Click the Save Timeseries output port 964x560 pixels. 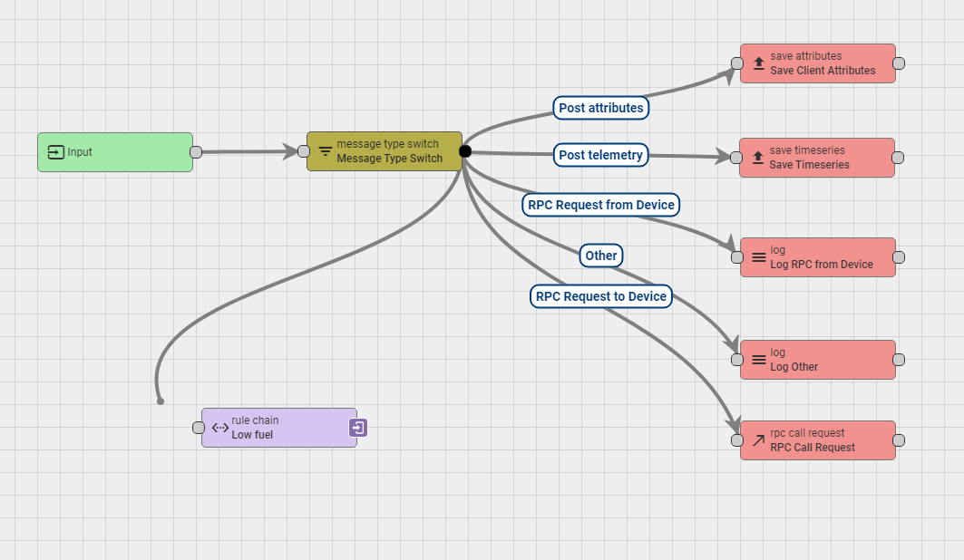coord(898,158)
